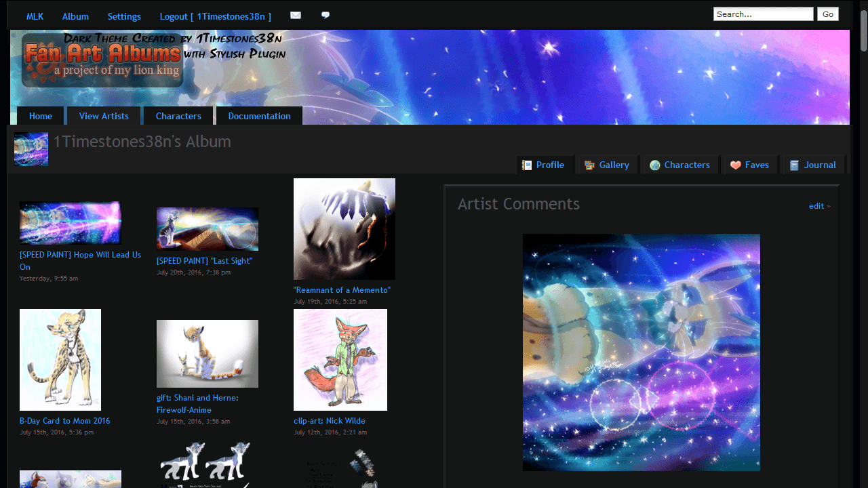868x488 pixels.
Task: Click the album avatar icon beside the album title
Action: (31, 148)
